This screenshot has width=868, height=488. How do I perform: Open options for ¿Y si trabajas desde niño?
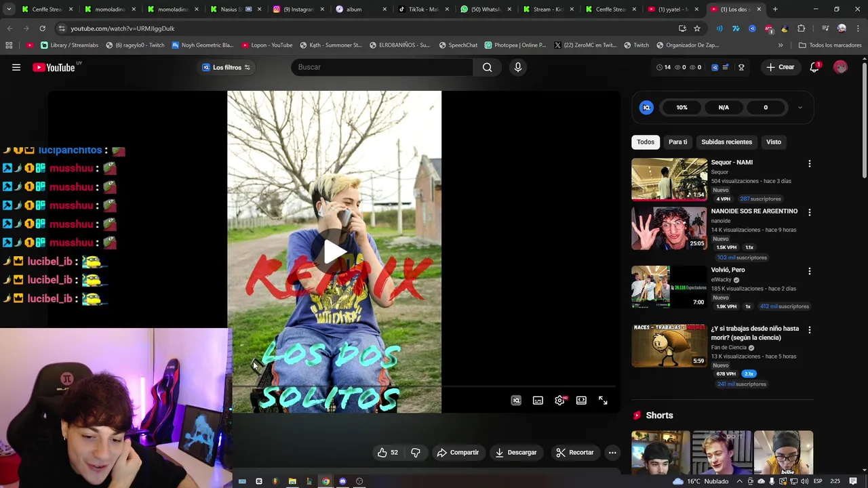point(809,329)
